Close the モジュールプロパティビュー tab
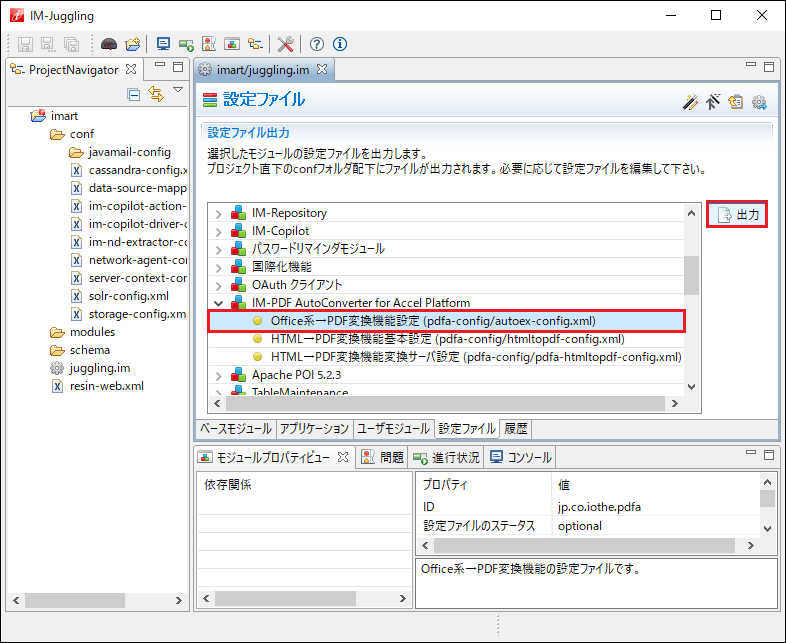The image size is (786, 643). [x=343, y=457]
